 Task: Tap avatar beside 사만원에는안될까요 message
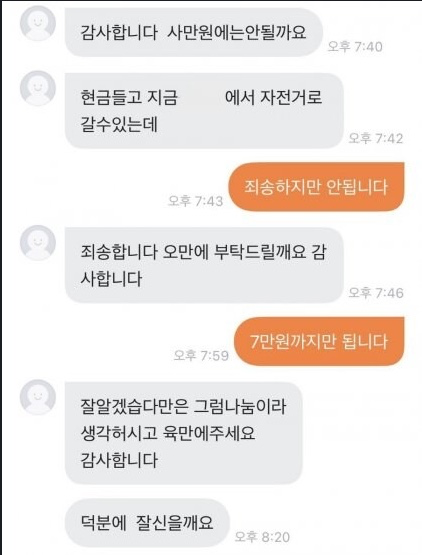[x=38, y=23]
